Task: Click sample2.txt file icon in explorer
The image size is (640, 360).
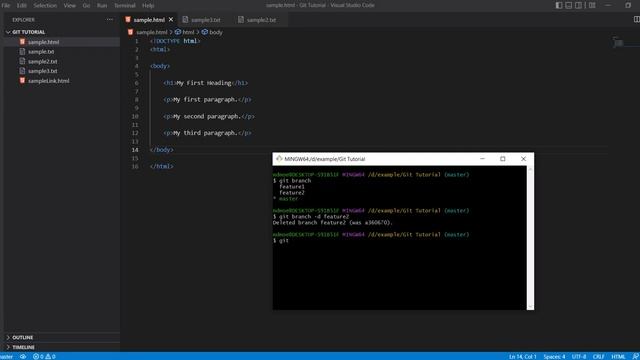Action: click(22, 61)
